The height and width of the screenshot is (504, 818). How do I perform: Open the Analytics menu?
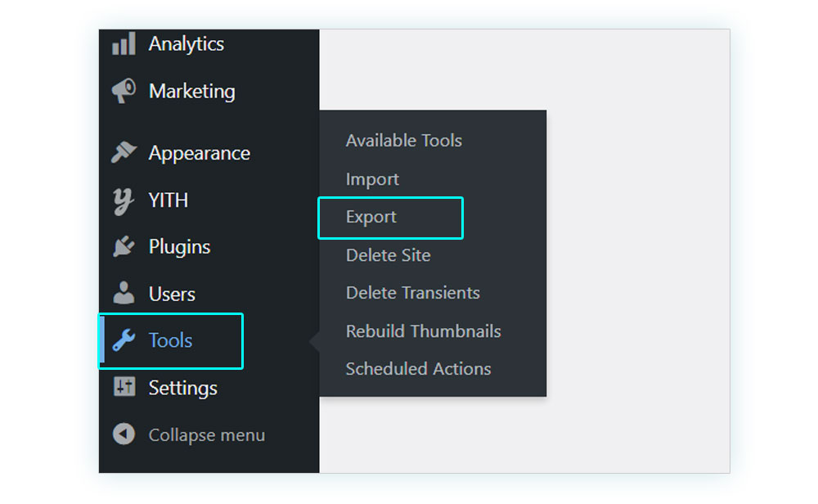click(187, 44)
